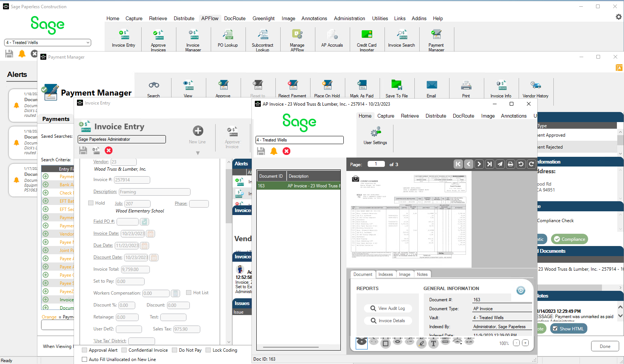The height and width of the screenshot is (364, 624).
Task: Open the Greenlight menu
Action: pos(263,18)
